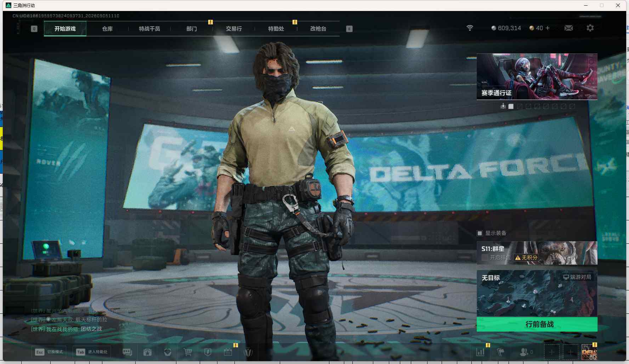Select the second banner page indicator square
Image resolution: width=629 pixels, height=364 pixels.
pyautogui.click(x=520, y=106)
